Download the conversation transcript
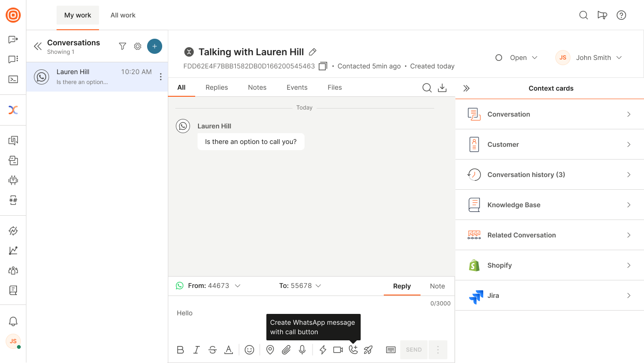 click(x=442, y=88)
